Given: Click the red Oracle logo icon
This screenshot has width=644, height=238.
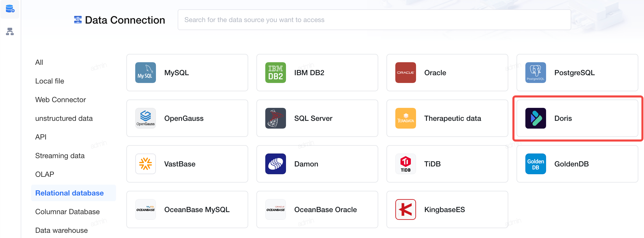Looking at the screenshot, I should pyautogui.click(x=406, y=73).
